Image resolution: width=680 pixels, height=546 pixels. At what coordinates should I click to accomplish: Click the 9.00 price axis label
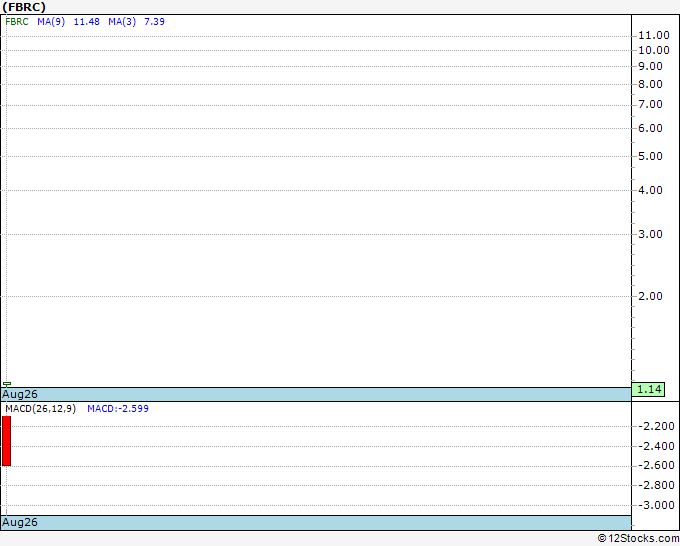click(650, 66)
